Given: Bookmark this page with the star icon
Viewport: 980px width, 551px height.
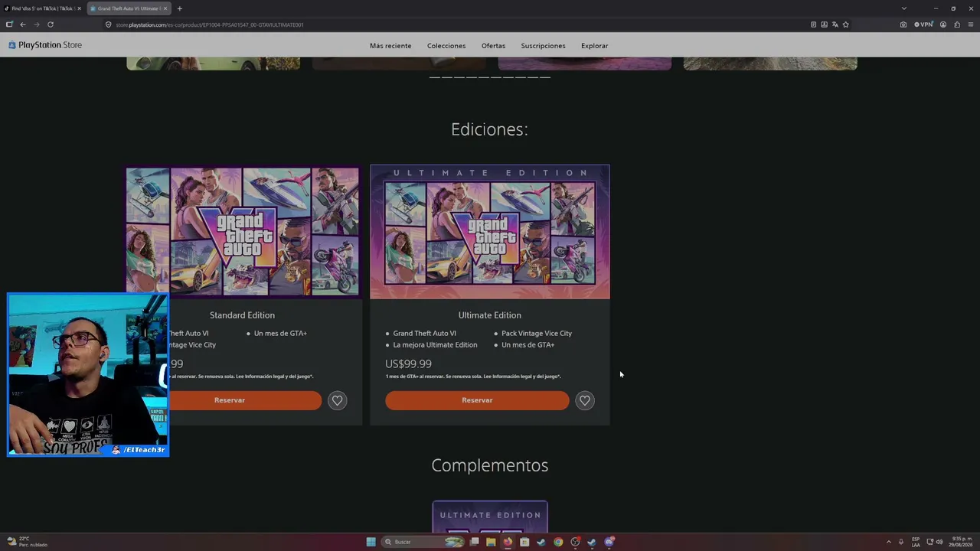Looking at the screenshot, I should pos(846,24).
